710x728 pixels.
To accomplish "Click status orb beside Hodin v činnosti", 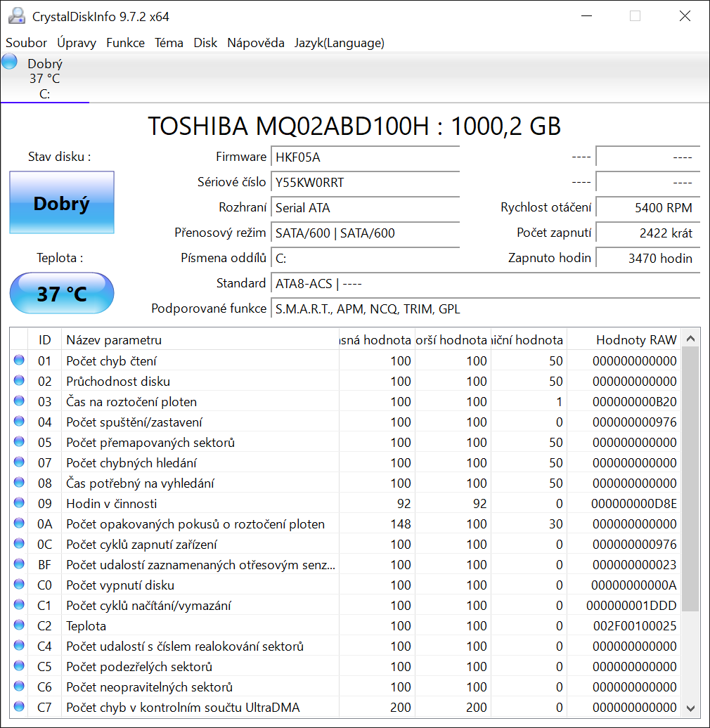I will tap(18, 503).
